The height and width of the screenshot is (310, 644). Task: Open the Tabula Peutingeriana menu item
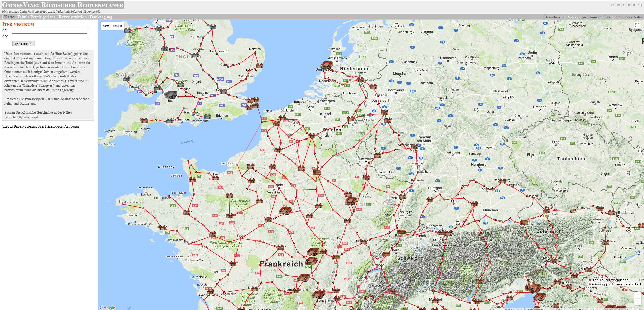point(36,17)
